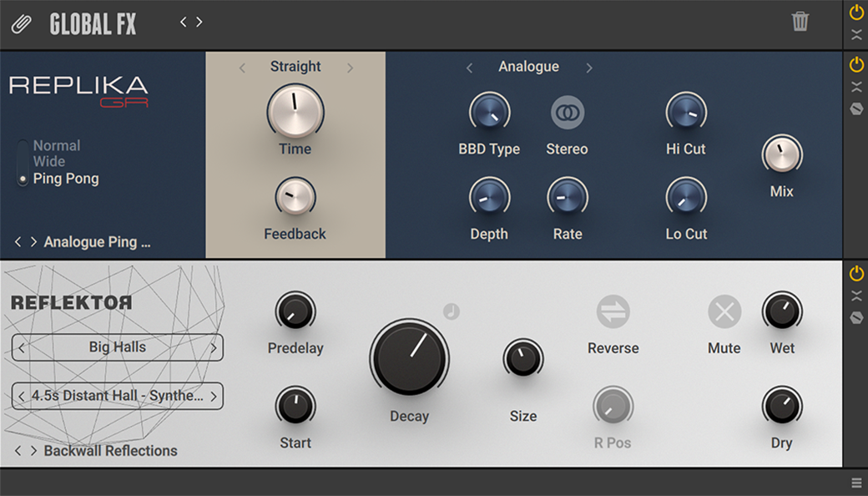Click the Analogue Ping preset name

97,242
